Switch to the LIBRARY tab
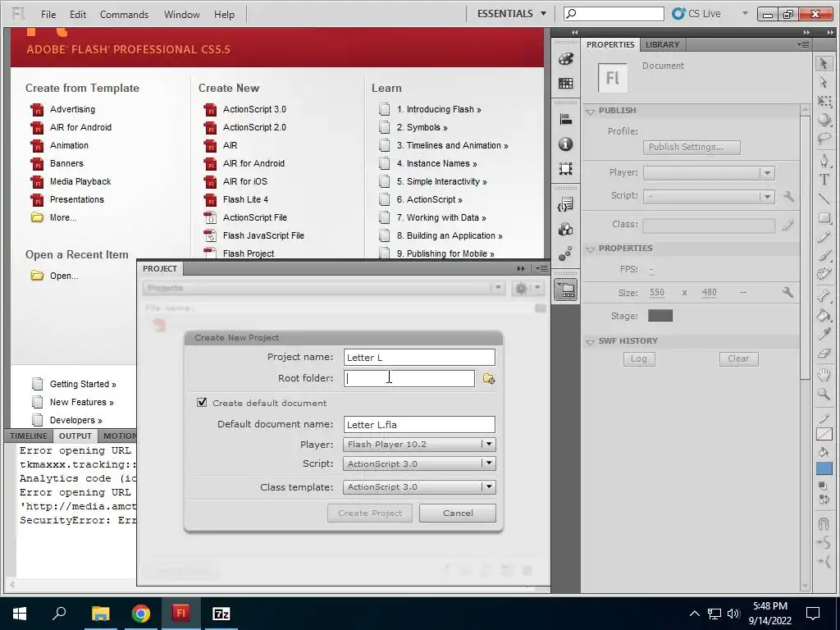 [662, 44]
